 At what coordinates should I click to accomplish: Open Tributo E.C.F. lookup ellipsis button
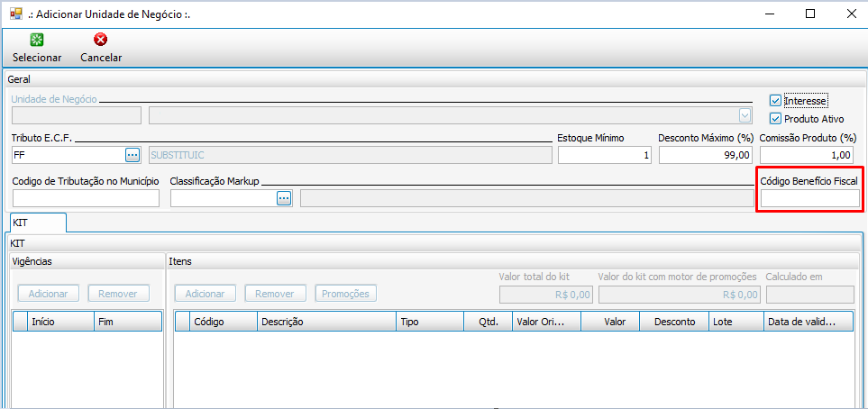pyautogui.click(x=132, y=155)
